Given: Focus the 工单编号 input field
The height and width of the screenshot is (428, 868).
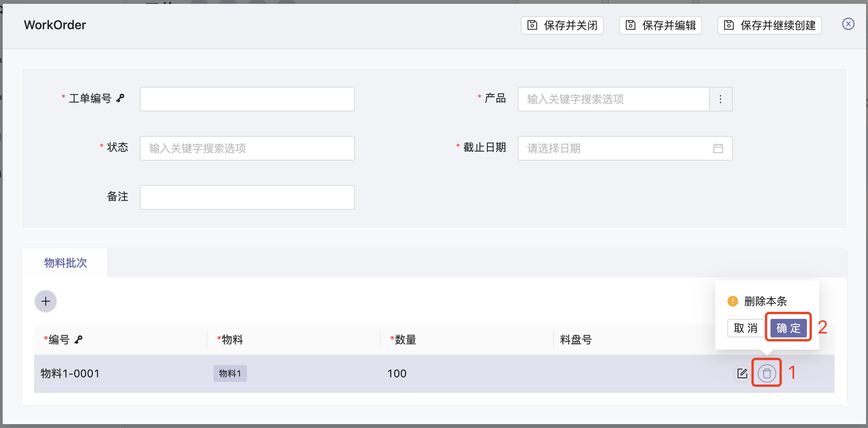Looking at the screenshot, I should point(247,99).
